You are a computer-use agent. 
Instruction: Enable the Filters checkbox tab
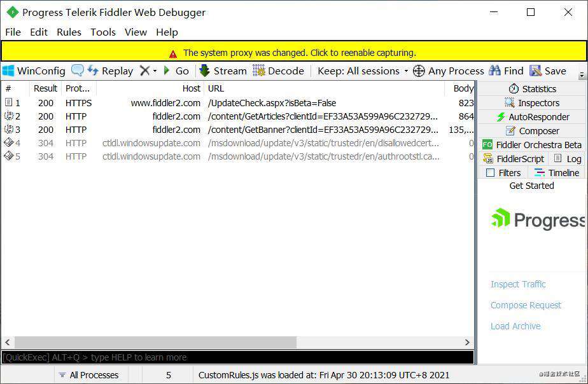coord(503,173)
